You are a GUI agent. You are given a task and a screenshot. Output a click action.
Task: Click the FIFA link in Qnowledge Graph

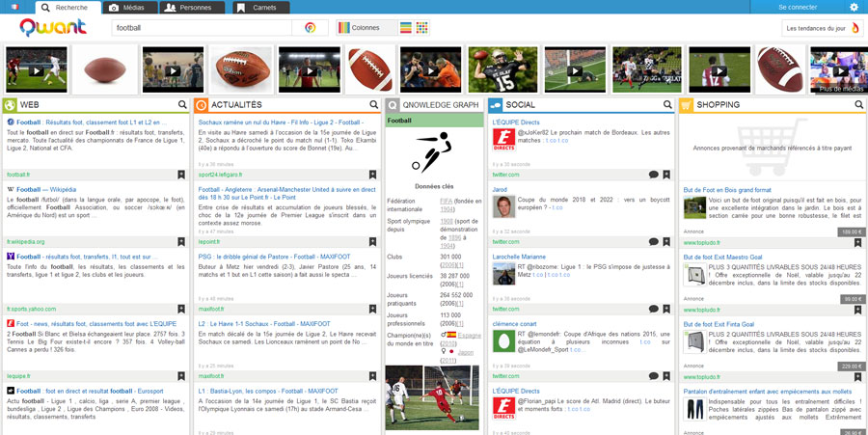pyautogui.click(x=446, y=201)
